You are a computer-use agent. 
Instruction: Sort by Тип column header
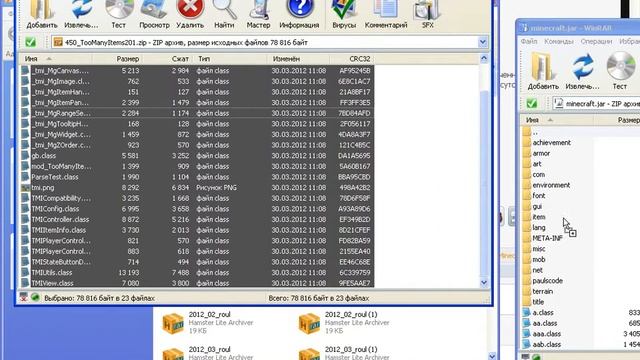pyautogui.click(x=230, y=59)
